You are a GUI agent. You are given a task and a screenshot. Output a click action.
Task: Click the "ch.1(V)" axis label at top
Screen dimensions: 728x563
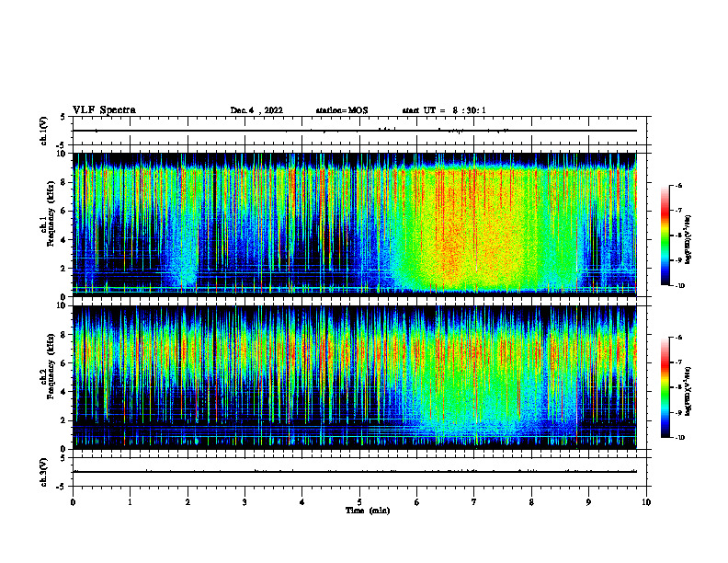pos(44,131)
